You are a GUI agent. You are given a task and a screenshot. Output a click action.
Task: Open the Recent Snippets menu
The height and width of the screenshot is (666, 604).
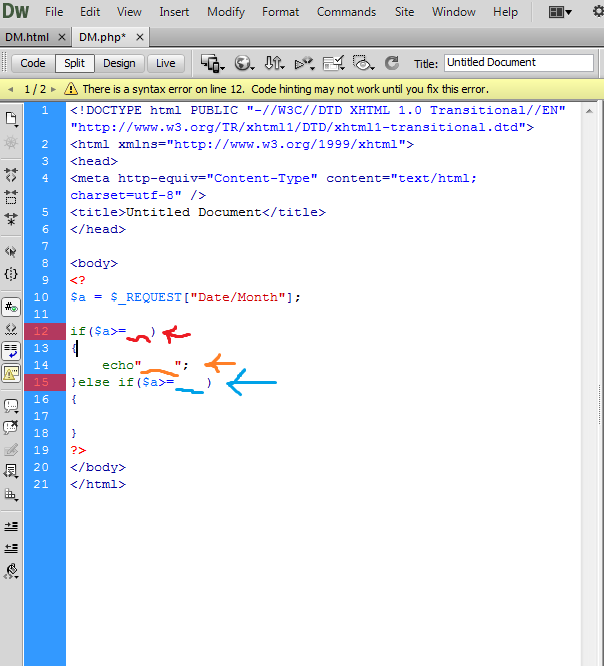(x=11, y=471)
